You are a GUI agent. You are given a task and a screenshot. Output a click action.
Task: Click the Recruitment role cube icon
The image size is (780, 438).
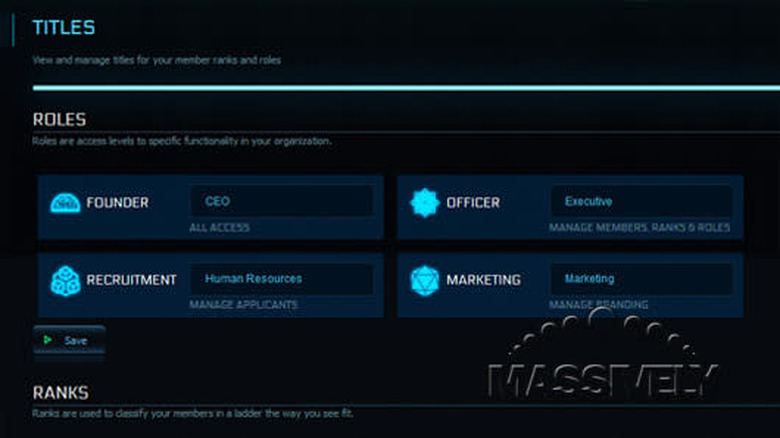pyautogui.click(x=65, y=280)
